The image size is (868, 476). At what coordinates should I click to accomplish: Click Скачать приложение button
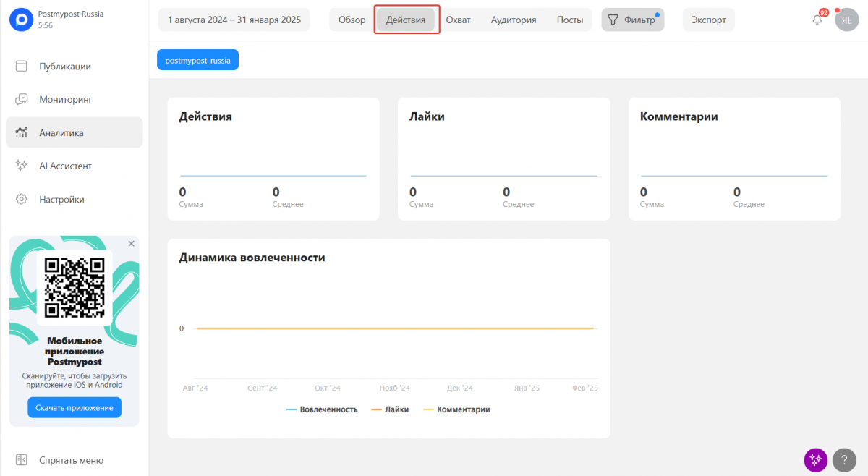[75, 408]
